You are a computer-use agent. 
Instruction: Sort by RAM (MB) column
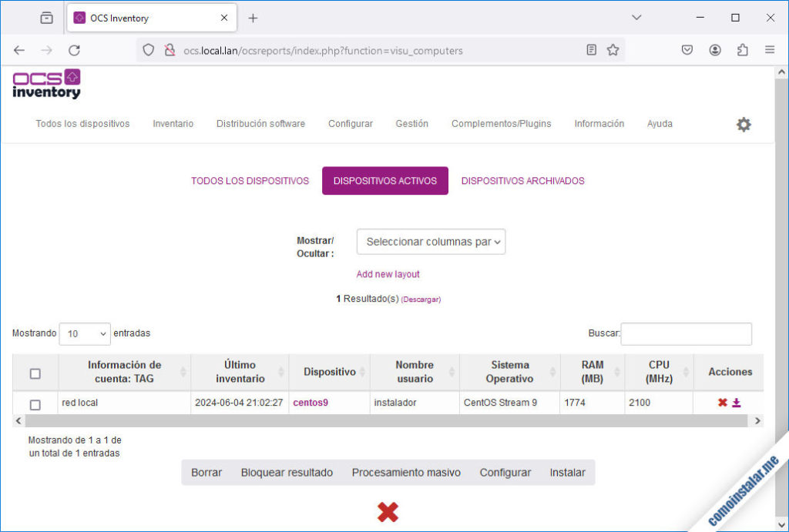pyautogui.click(x=593, y=372)
